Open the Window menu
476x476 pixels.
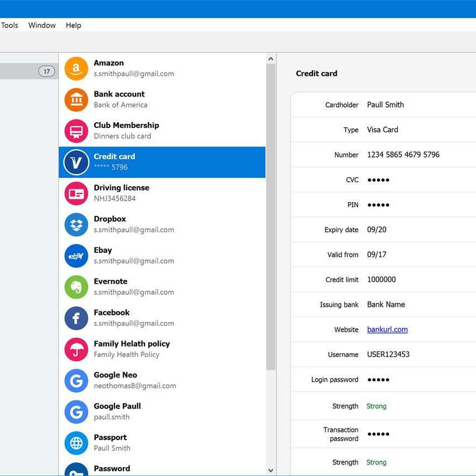[x=41, y=25]
